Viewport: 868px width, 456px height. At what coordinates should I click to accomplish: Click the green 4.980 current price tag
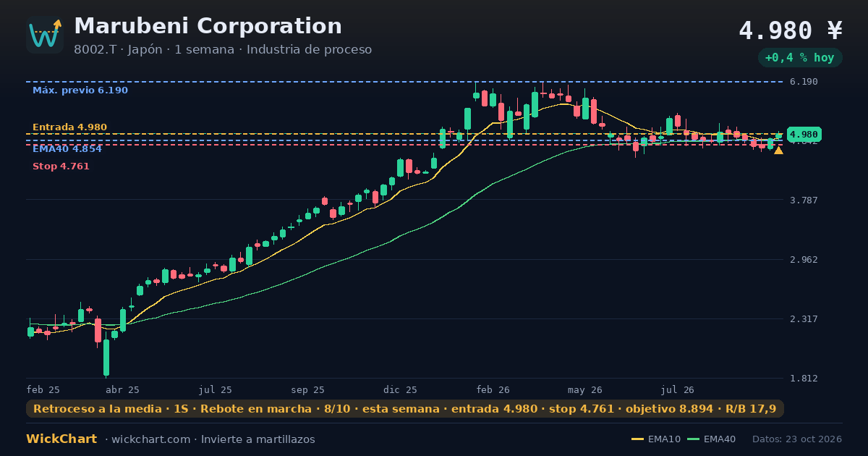[x=804, y=135]
